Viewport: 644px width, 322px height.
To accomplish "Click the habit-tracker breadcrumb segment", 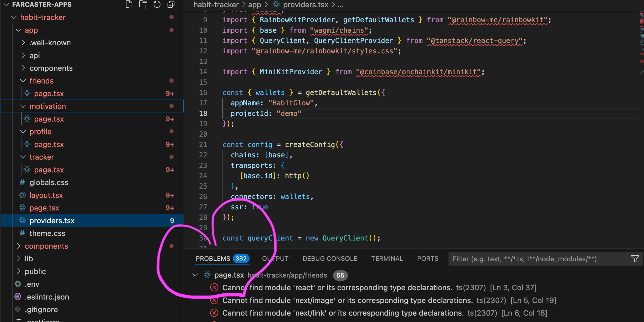I will [216, 5].
